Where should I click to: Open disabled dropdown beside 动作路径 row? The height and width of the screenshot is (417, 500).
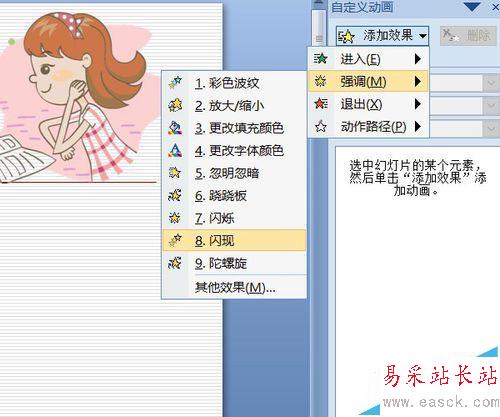(x=491, y=128)
